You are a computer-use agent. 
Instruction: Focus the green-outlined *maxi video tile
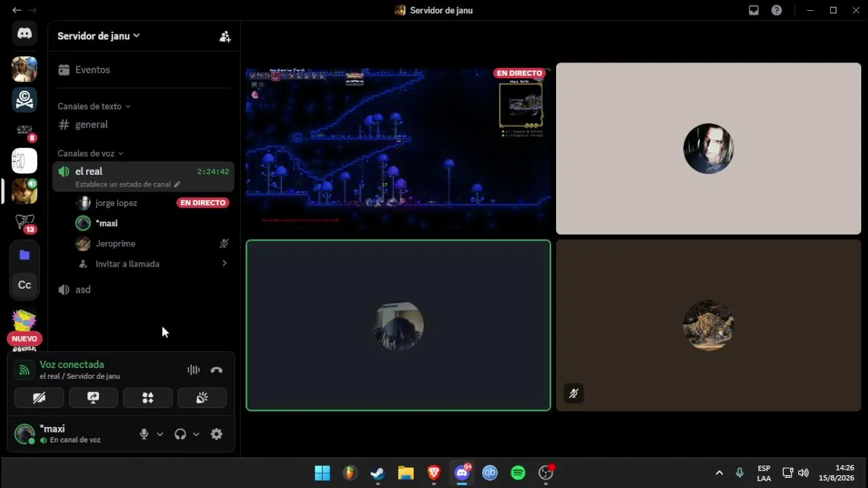click(x=398, y=325)
